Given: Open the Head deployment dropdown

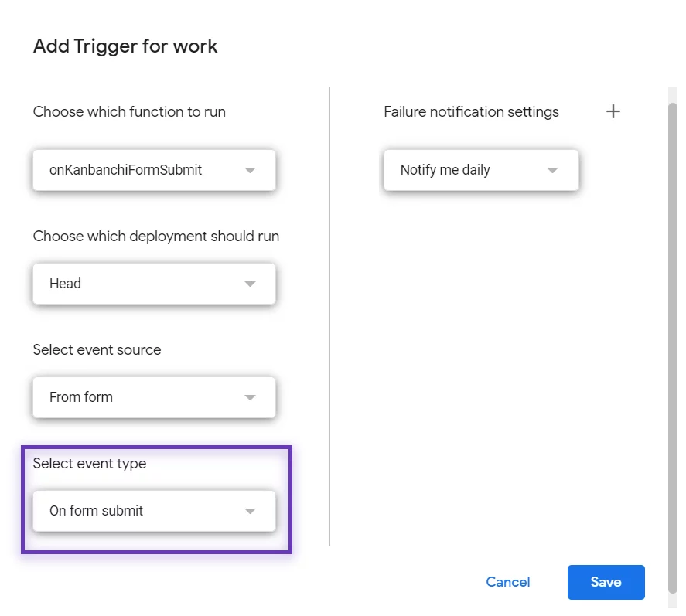Looking at the screenshot, I should [154, 284].
